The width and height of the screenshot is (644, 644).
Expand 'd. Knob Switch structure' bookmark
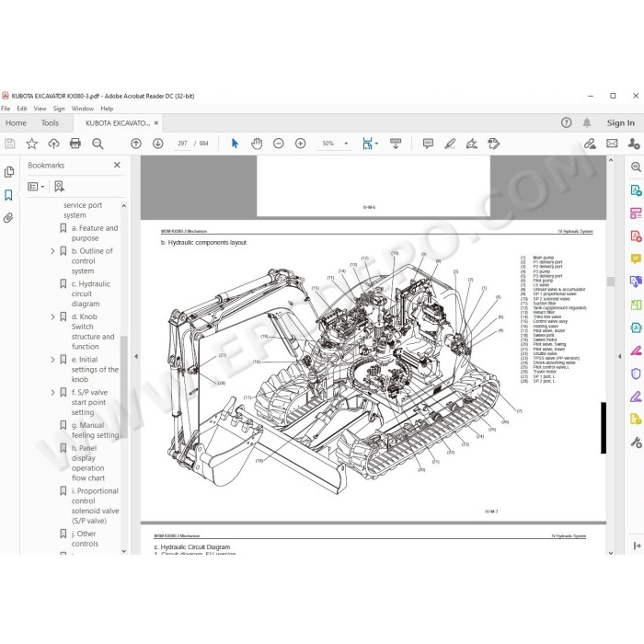click(x=52, y=316)
